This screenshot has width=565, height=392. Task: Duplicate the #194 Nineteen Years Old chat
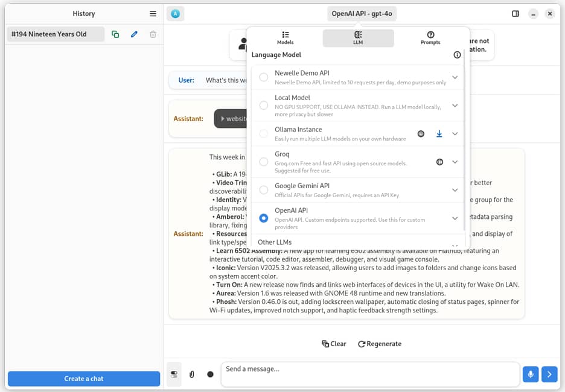tap(115, 34)
